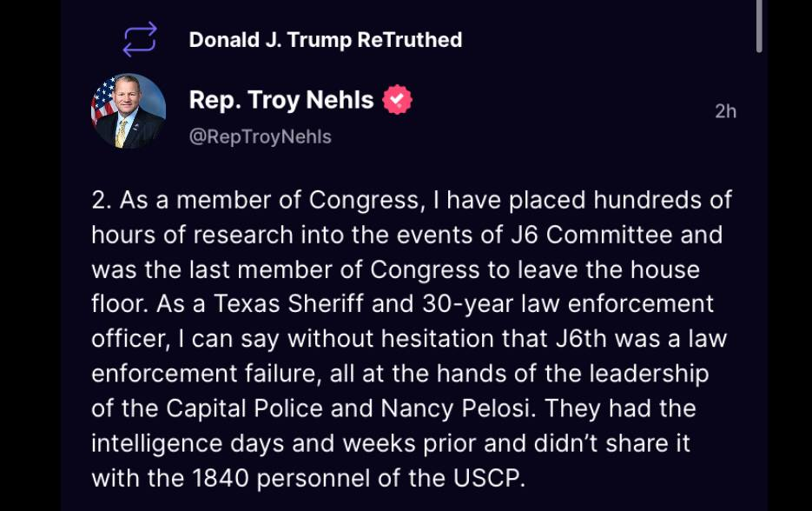Open Troy Nehls' profile avatar photo
The width and height of the screenshot is (812, 511).
pos(129,111)
